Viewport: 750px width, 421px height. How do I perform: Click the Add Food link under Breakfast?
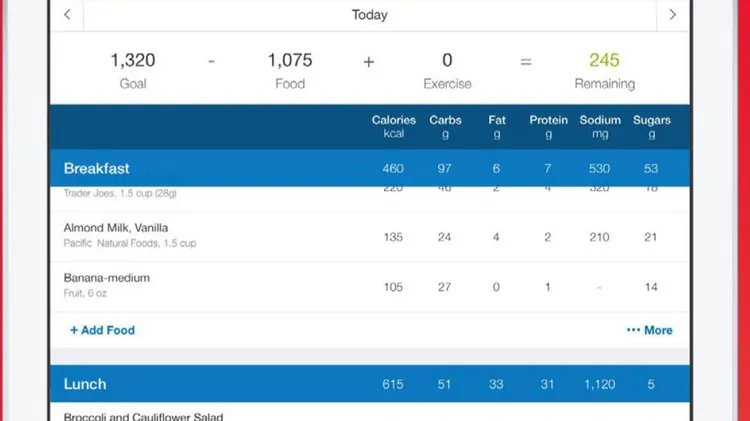click(102, 330)
